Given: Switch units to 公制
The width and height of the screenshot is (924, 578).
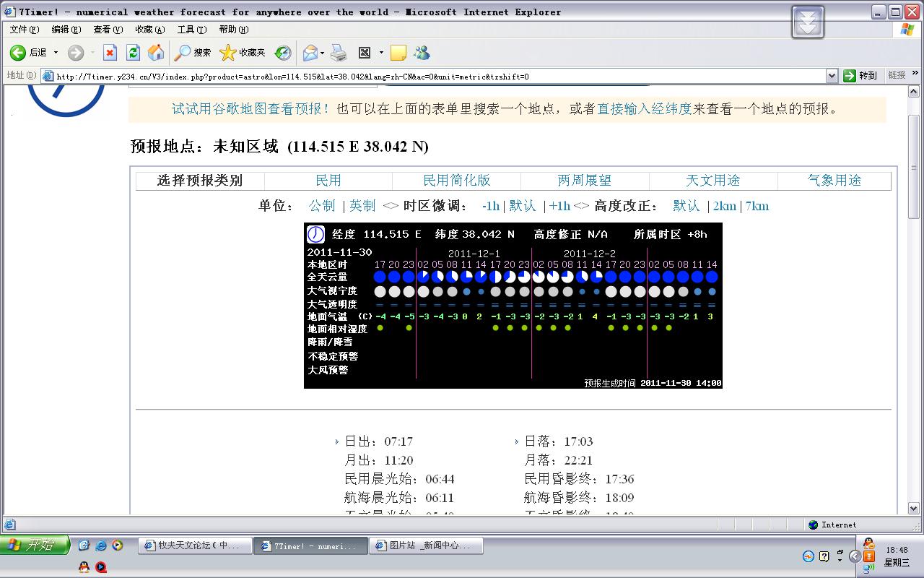Looking at the screenshot, I should pos(322,206).
